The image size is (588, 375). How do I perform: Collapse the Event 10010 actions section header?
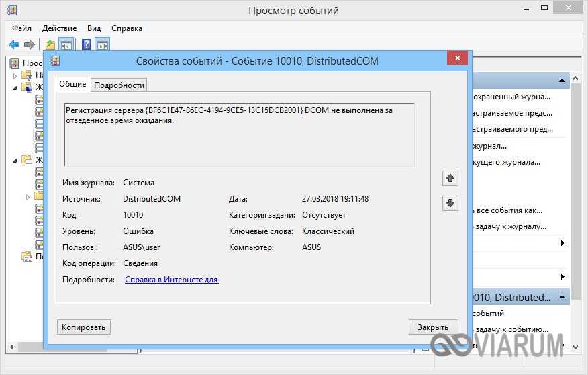pyautogui.click(x=563, y=297)
